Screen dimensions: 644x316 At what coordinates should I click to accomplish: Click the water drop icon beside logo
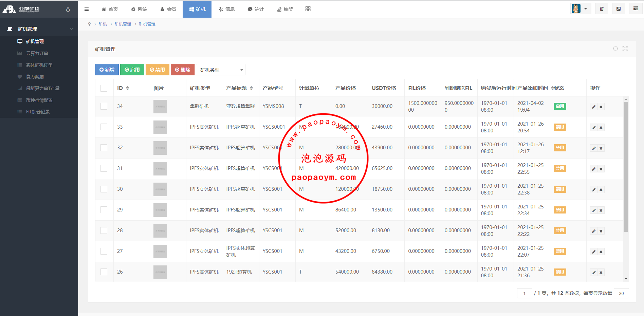[68, 10]
